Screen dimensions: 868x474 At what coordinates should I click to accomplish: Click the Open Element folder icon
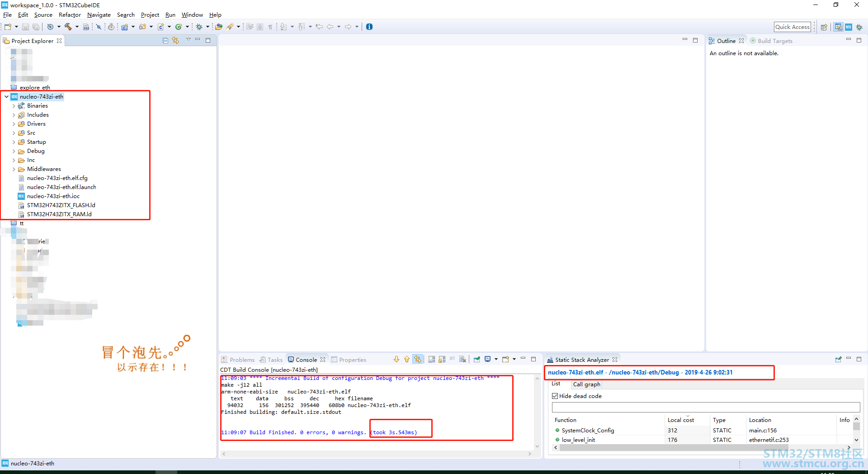click(219, 27)
